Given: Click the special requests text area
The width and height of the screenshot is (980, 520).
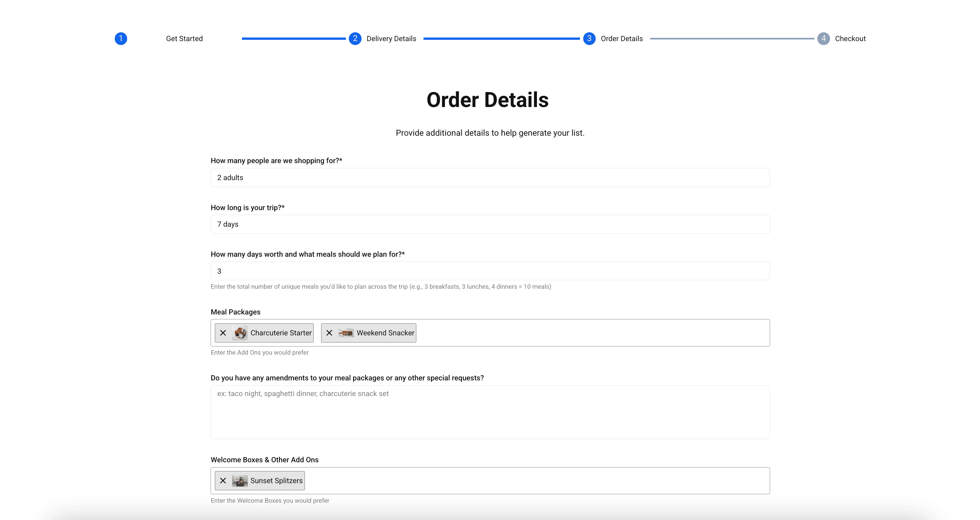Looking at the screenshot, I should coord(490,412).
